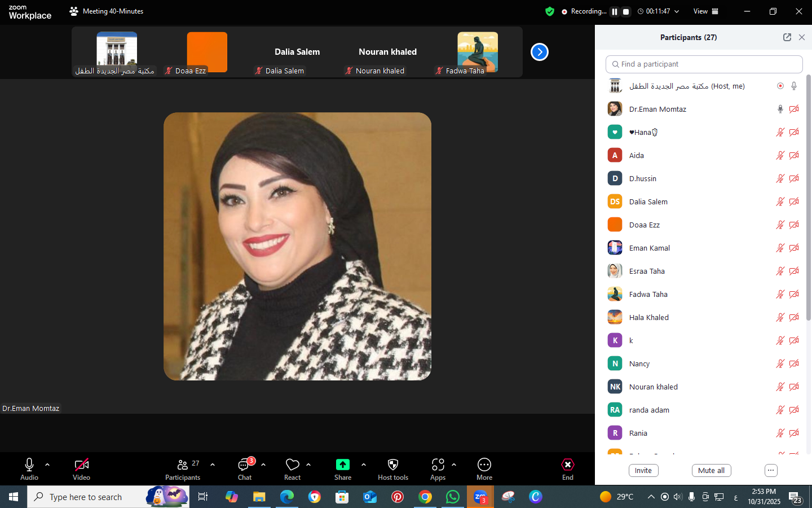Toggle the Participants panel button

pyautogui.click(x=183, y=465)
